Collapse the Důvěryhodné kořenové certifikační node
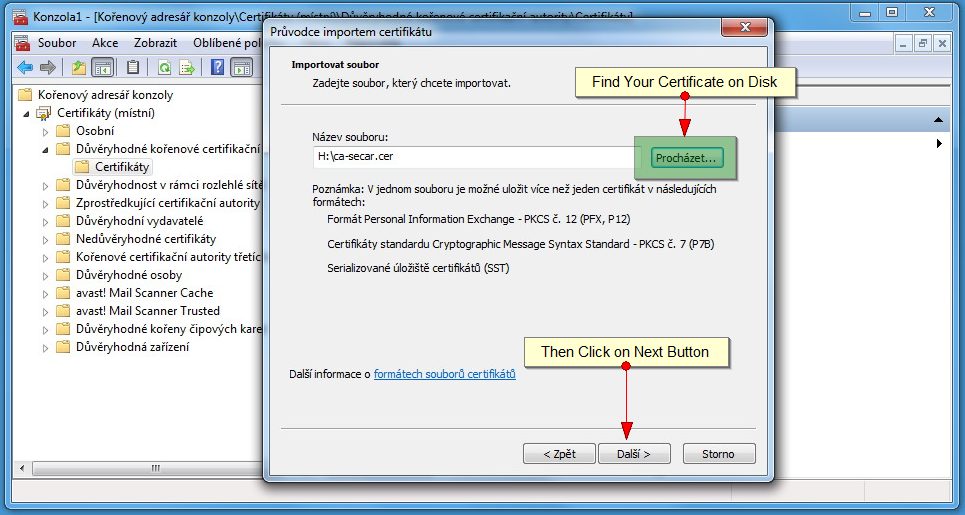Image resolution: width=965 pixels, height=515 pixels. coord(45,149)
